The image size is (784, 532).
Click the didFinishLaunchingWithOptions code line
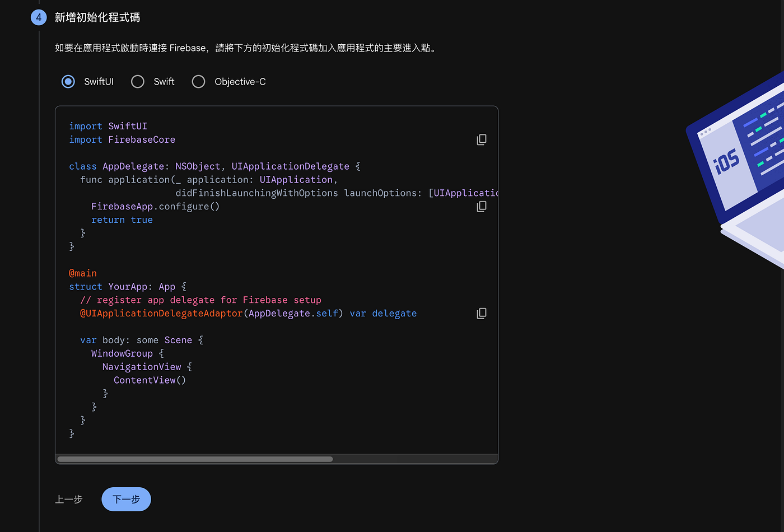(337, 193)
